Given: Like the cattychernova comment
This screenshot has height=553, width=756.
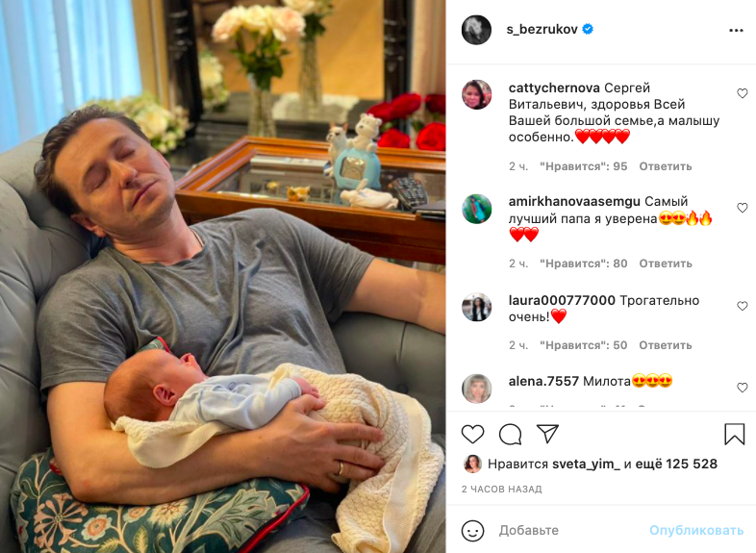Looking at the screenshot, I should point(743,93).
